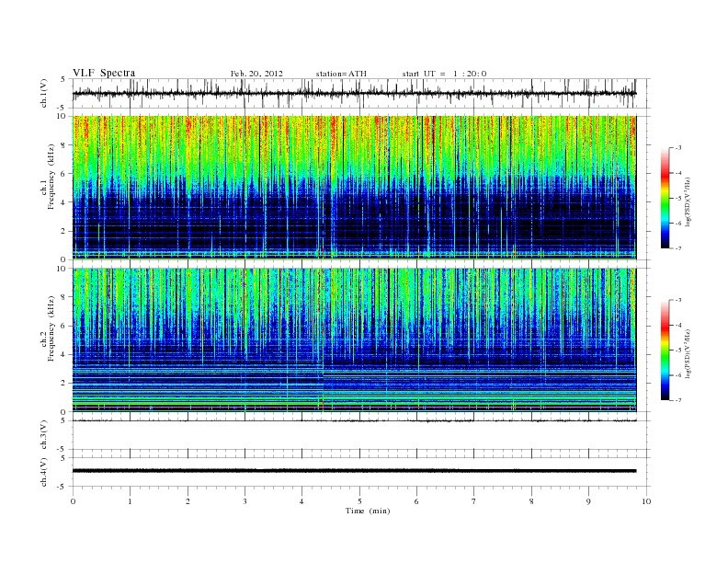Click the 'VLF Spectra' plot title

pos(104,73)
